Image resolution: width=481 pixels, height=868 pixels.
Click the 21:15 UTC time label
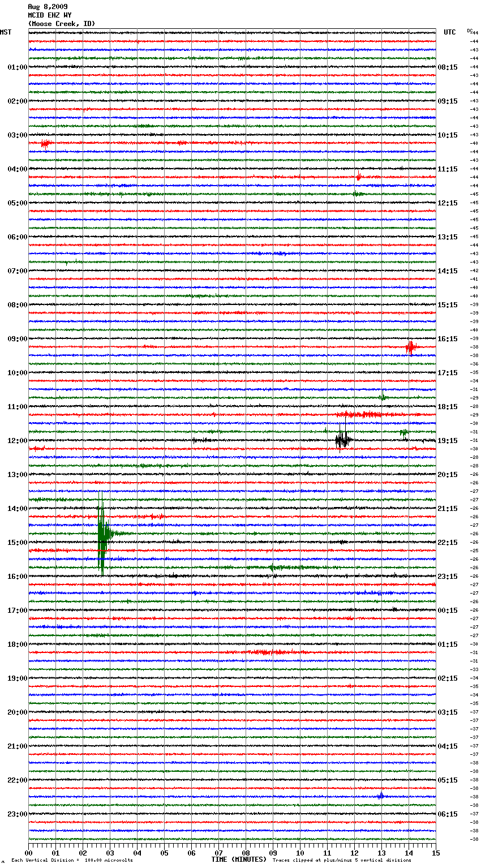[448, 509]
